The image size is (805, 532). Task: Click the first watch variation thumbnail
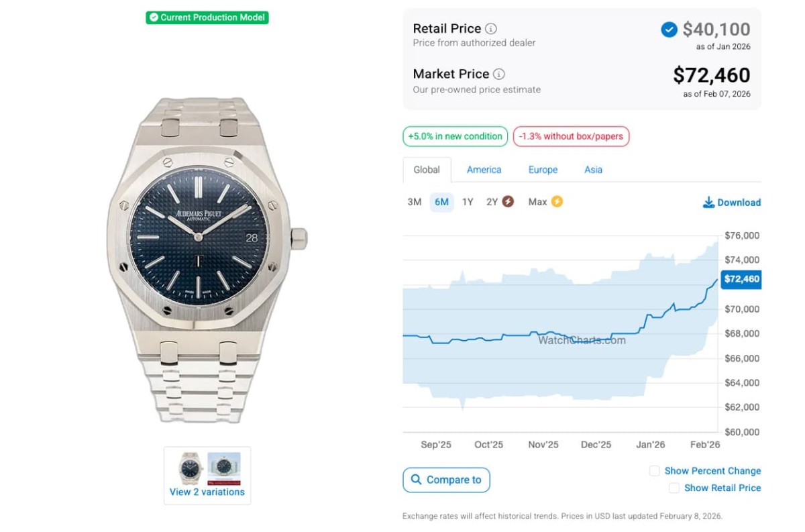pyautogui.click(x=190, y=467)
